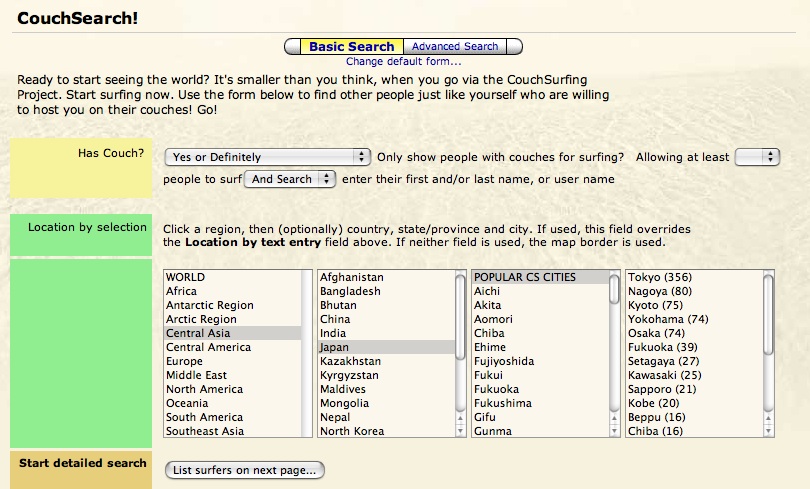Screen dimensions: 810x489
Task: Select South America region
Action: pos(233,417)
